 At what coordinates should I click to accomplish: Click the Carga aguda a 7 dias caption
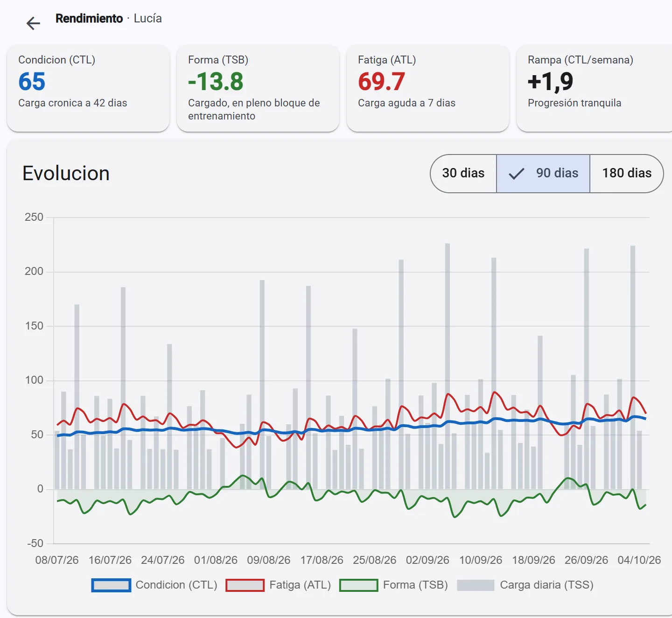click(406, 103)
